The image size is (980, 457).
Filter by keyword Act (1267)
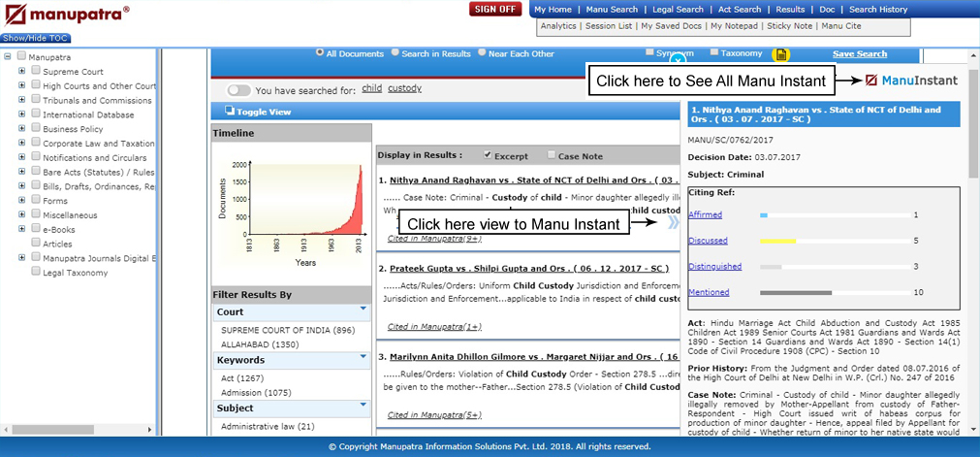point(242,378)
